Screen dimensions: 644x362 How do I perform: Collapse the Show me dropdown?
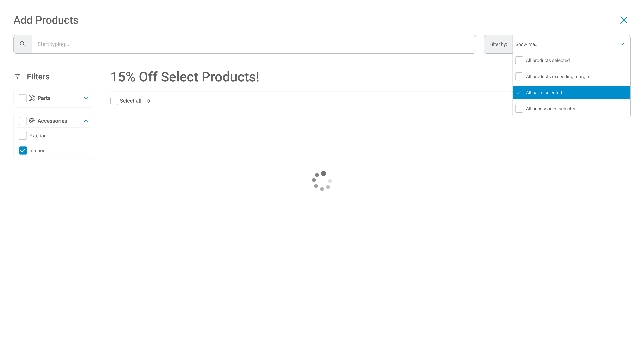[624, 44]
